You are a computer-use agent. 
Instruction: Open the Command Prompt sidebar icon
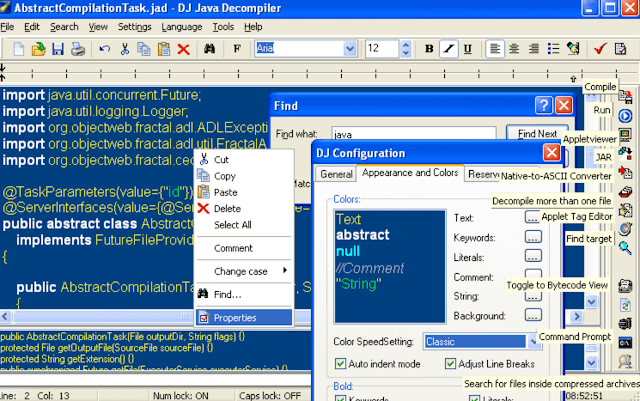[625, 343]
